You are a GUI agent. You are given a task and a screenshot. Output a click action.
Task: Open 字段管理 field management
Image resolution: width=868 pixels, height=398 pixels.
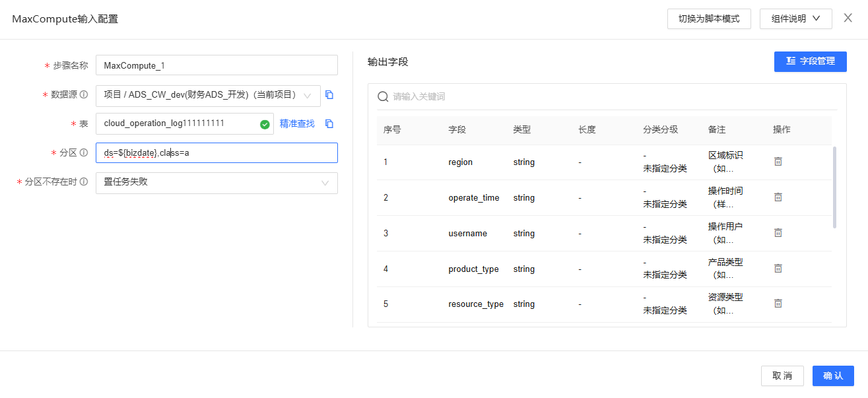[811, 61]
